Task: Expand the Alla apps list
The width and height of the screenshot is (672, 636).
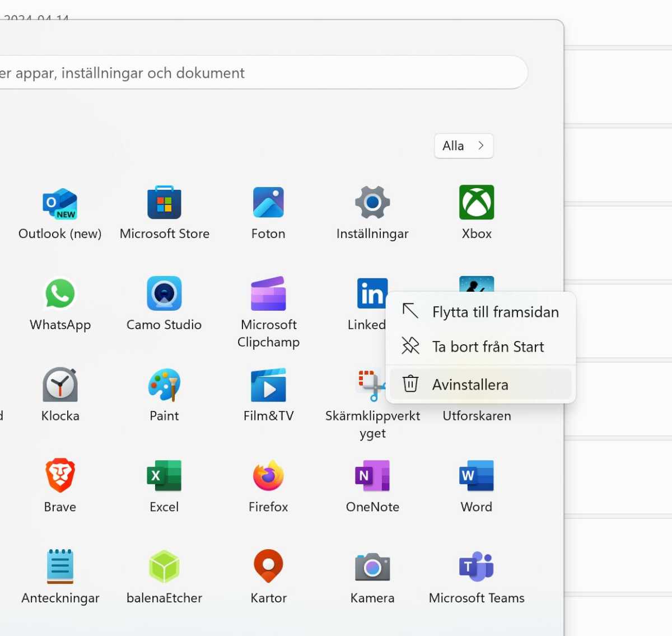Action: tap(464, 146)
